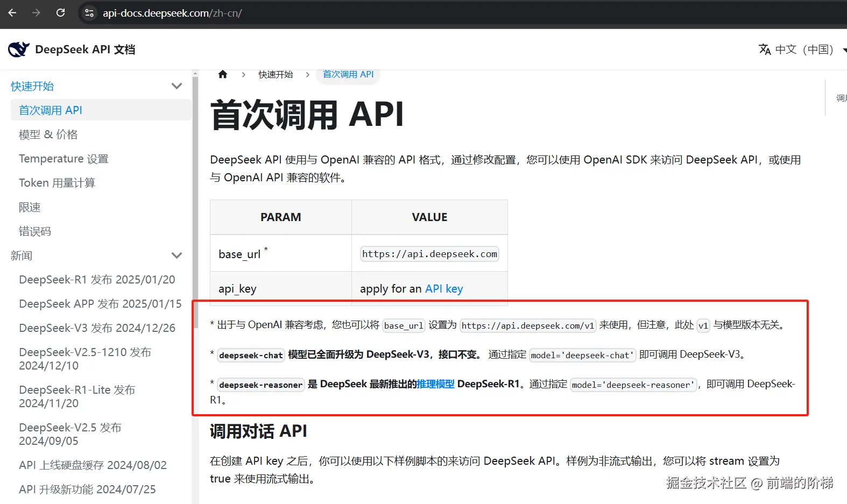Viewport: 847px width, 504px height.
Task: Click the 调用对话 API heading
Action: point(258,431)
